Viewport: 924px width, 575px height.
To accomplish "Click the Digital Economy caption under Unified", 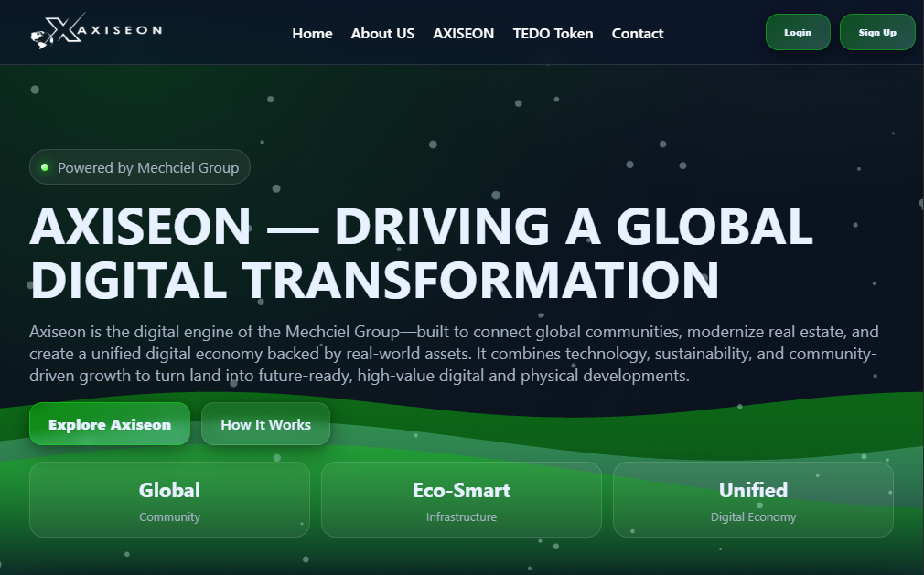I will (753, 517).
